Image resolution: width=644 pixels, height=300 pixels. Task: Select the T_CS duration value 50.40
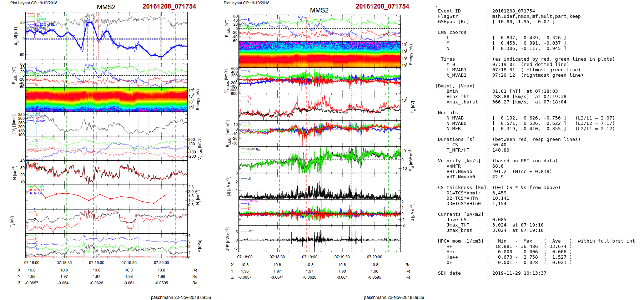tap(499, 145)
